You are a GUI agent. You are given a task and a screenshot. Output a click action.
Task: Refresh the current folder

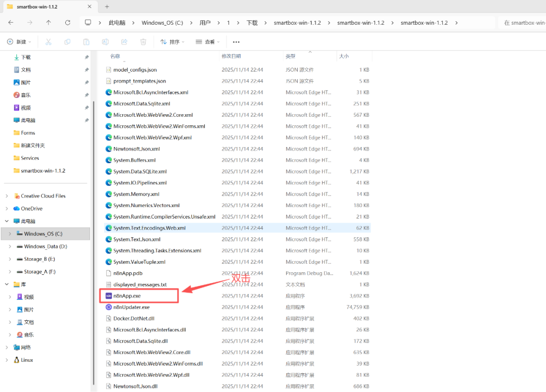point(68,23)
